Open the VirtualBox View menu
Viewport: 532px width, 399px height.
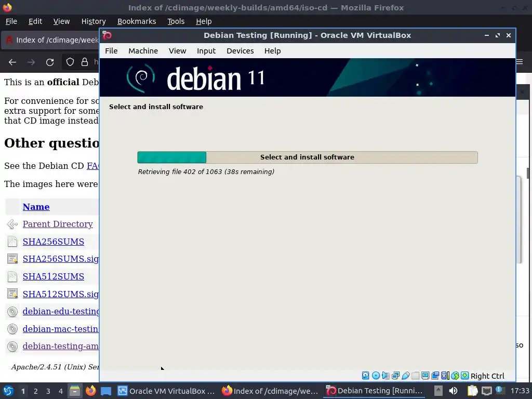point(178,51)
